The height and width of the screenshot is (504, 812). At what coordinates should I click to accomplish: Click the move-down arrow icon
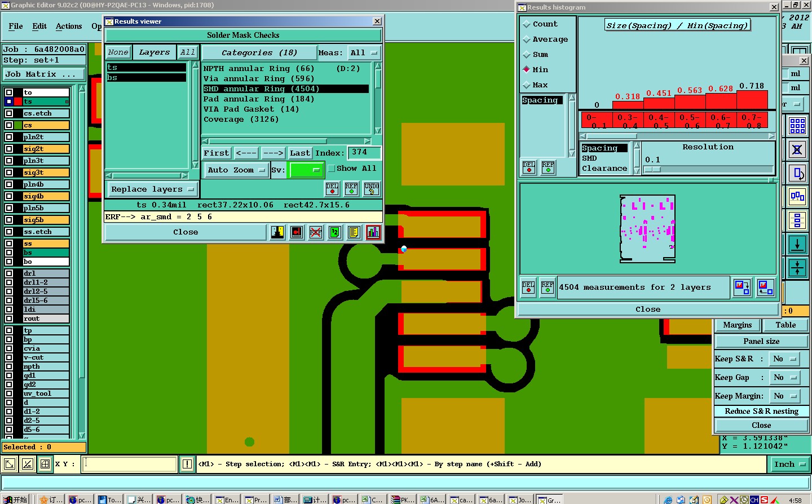797,244
